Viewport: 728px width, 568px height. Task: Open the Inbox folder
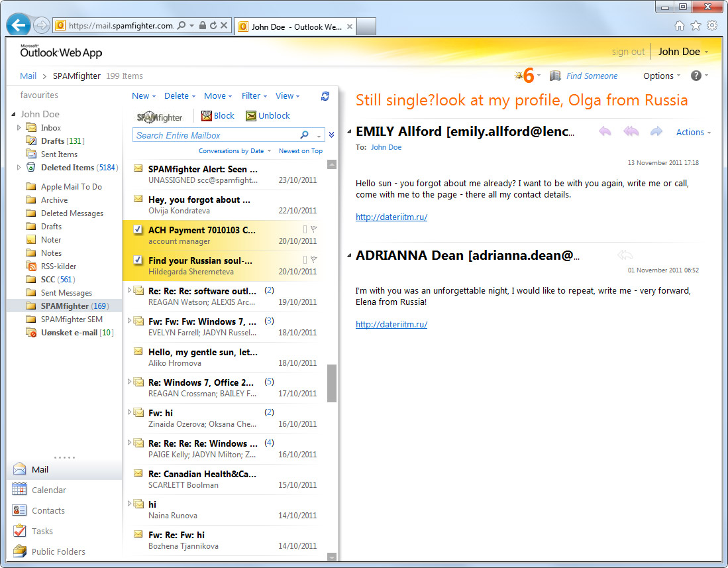click(50, 128)
